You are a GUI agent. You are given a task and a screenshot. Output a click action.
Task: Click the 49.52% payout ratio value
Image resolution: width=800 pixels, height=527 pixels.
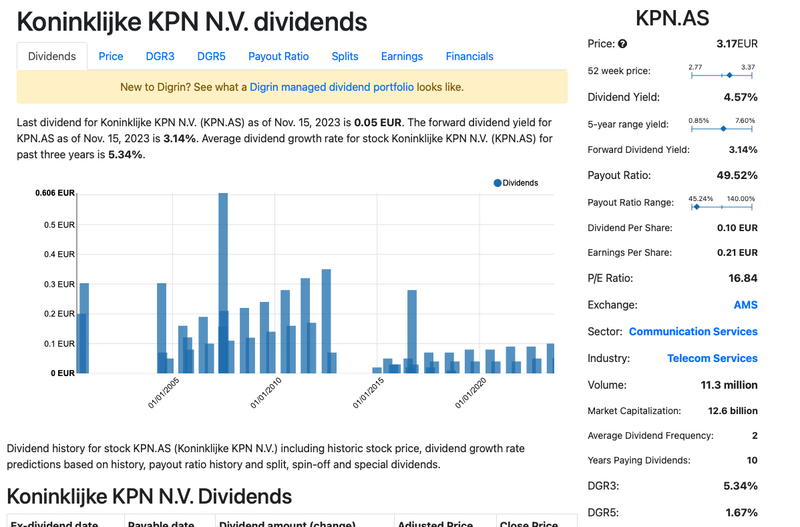tap(737, 175)
